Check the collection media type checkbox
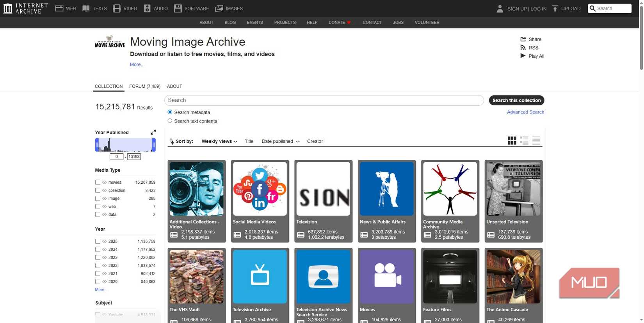 point(98,190)
